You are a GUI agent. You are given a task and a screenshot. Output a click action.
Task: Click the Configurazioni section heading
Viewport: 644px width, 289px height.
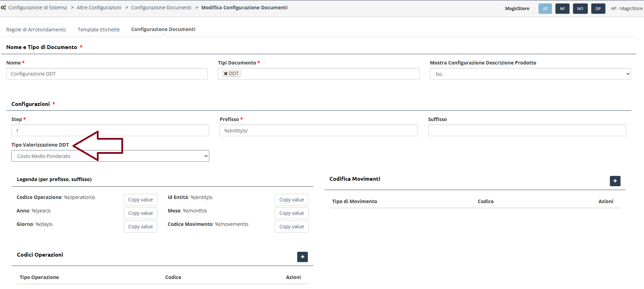pos(30,104)
